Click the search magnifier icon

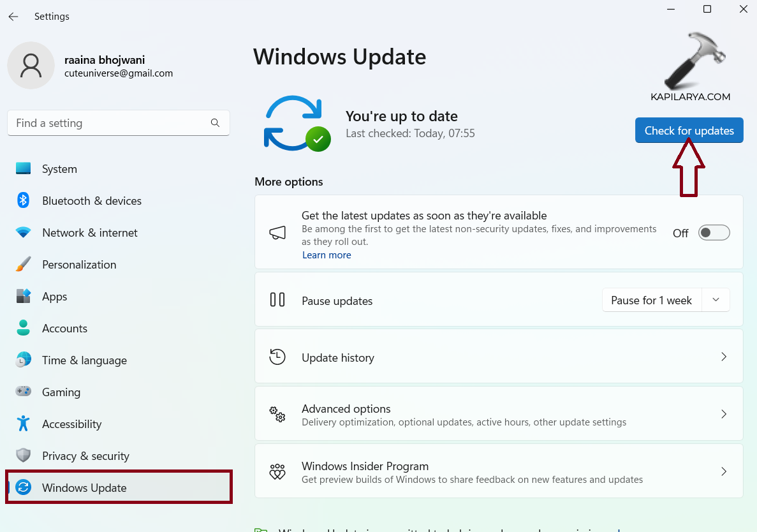click(215, 123)
